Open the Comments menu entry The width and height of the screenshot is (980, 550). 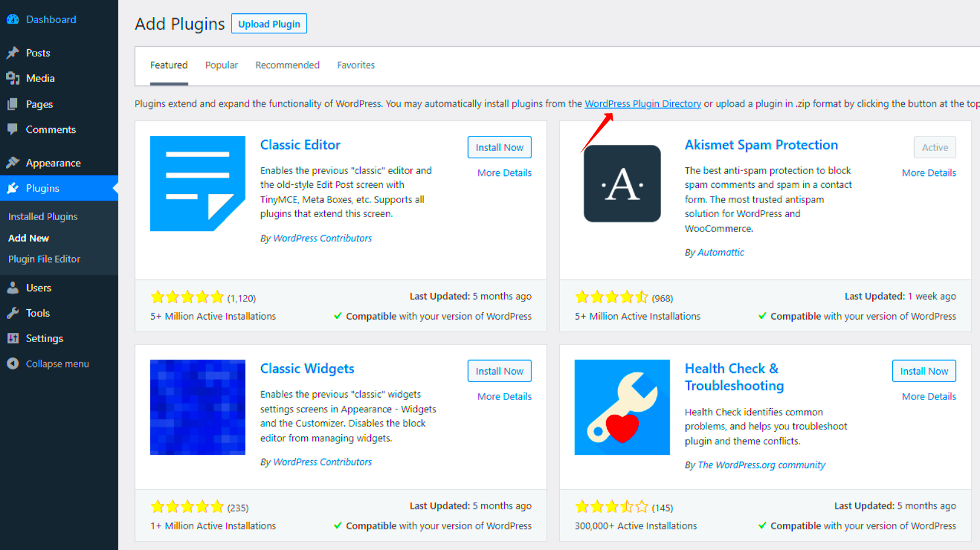click(50, 129)
